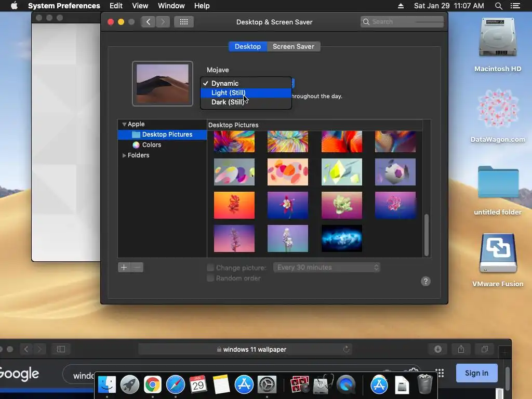The width and height of the screenshot is (532, 399).
Task: Select dark blue glowing abstract wallpaper
Action: pos(342,238)
